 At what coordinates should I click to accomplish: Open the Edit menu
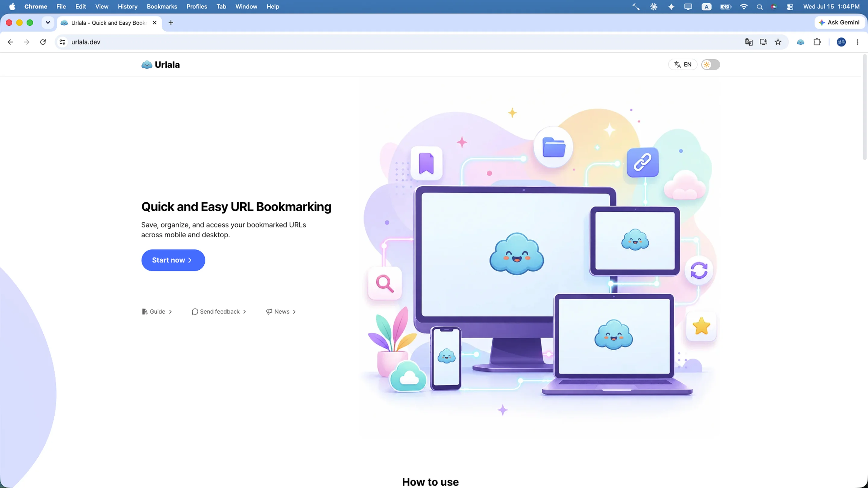(80, 6)
